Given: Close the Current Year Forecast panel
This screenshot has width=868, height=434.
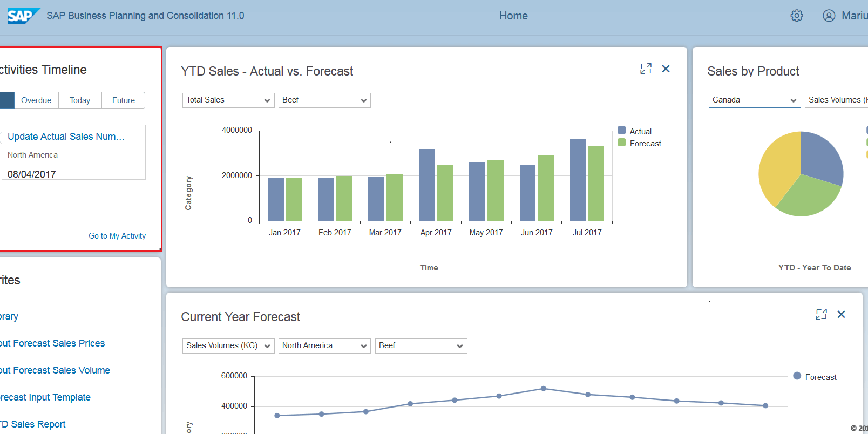Looking at the screenshot, I should pos(841,314).
